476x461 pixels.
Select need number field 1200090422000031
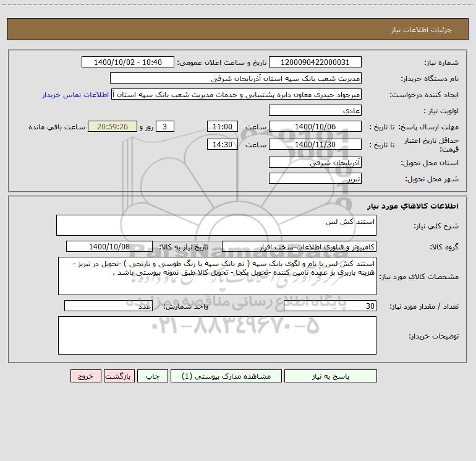[315, 62]
